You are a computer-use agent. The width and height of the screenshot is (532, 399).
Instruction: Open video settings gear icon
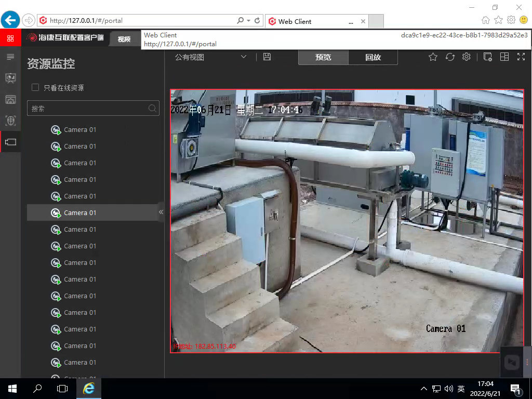click(x=467, y=57)
